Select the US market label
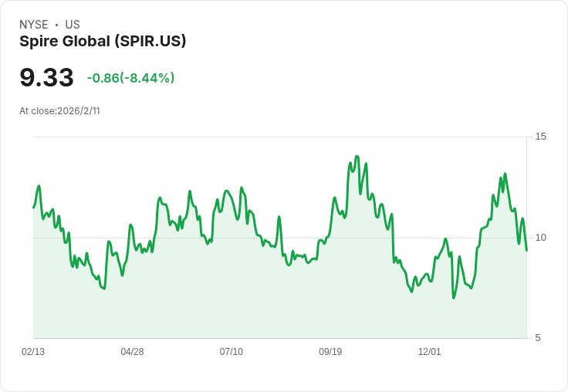The width and height of the screenshot is (568, 392). click(73, 25)
